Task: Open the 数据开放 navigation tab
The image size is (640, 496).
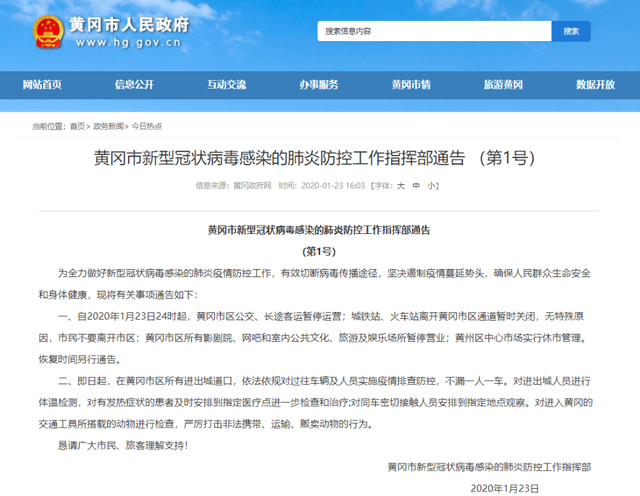Action: (x=596, y=84)
